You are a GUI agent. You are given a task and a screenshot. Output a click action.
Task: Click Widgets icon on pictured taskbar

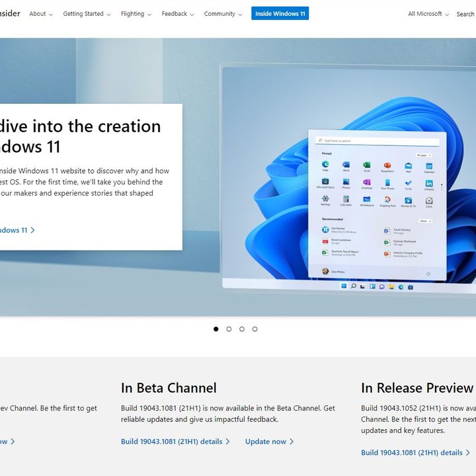pos(372,286)
